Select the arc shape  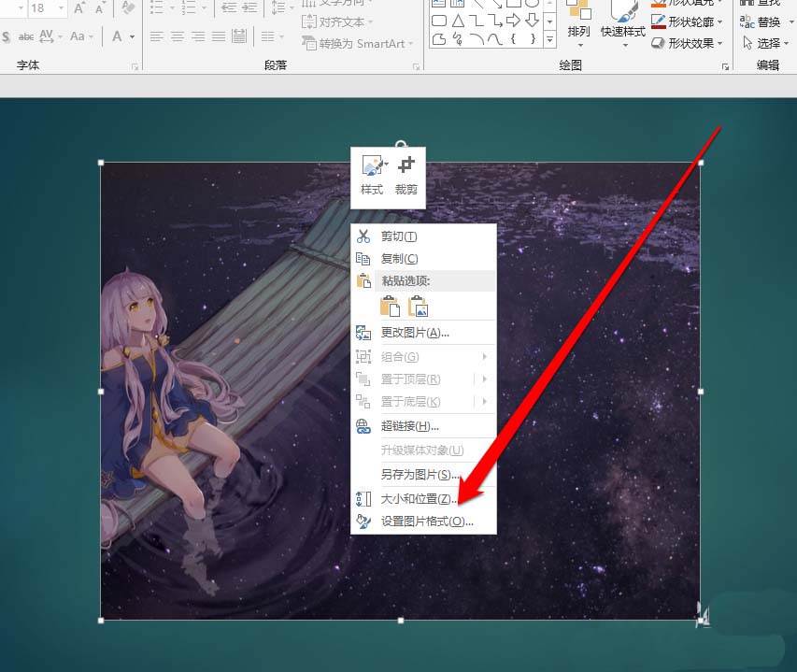click(x=477, y=39)
